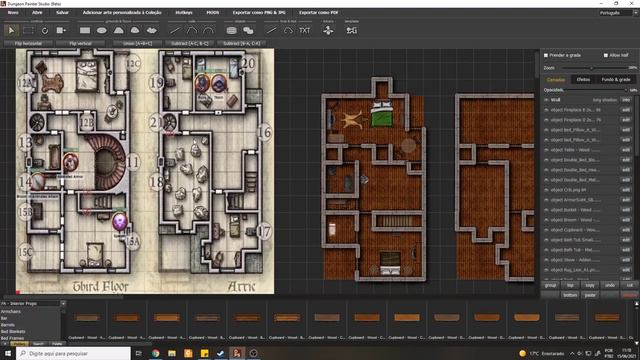Open the MODS menu
The image size is (640, 360).
pos(213,13)
